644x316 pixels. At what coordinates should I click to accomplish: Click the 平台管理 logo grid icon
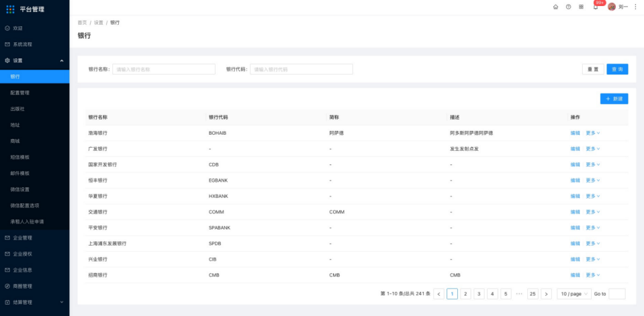click(10, 9)
